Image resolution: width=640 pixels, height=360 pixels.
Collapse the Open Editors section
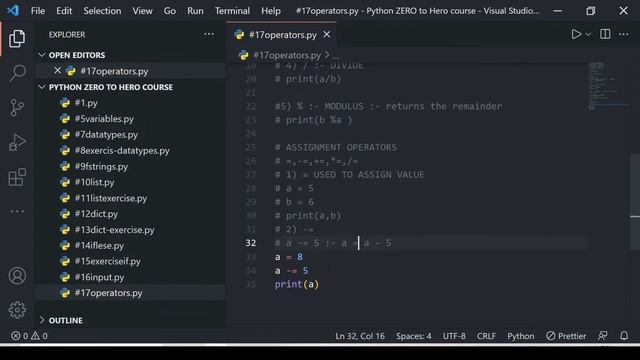click(42, 55)
